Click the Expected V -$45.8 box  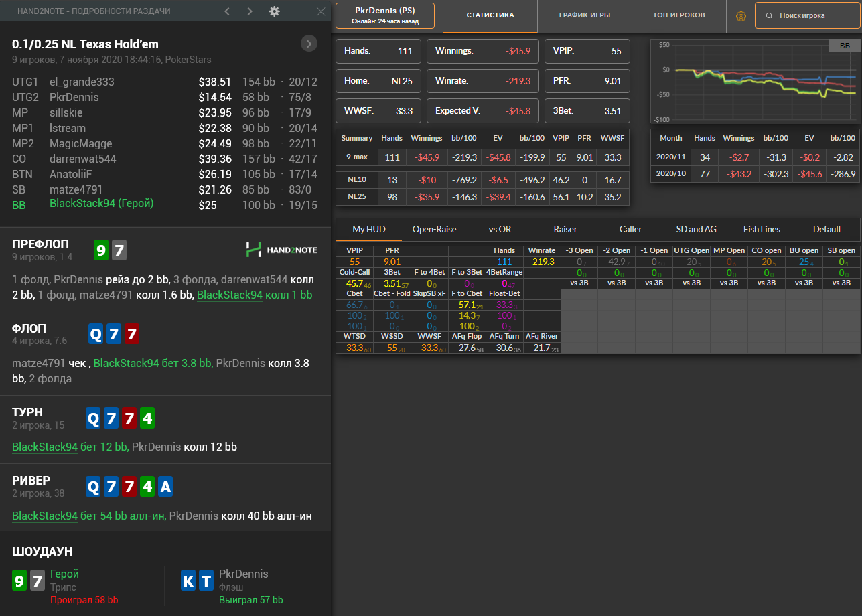[483, 111]
